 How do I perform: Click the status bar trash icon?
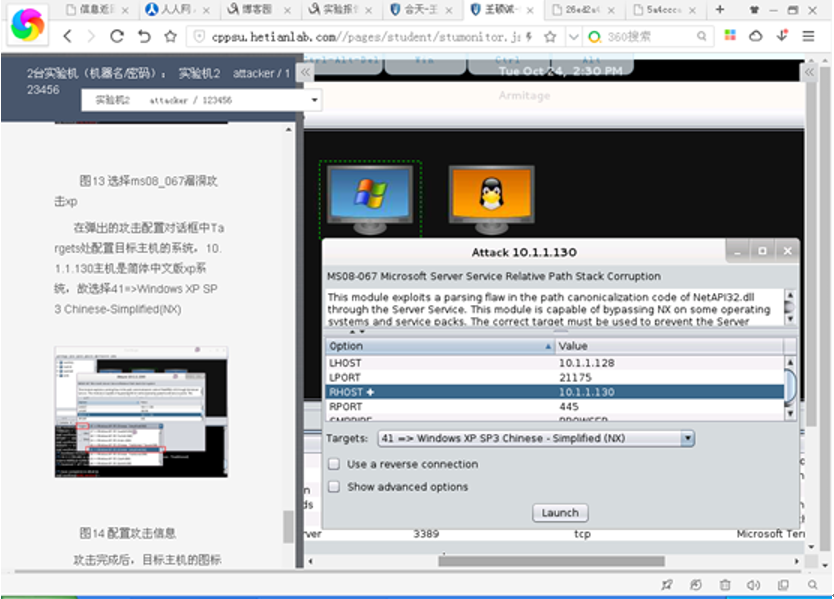coord(725,585)
